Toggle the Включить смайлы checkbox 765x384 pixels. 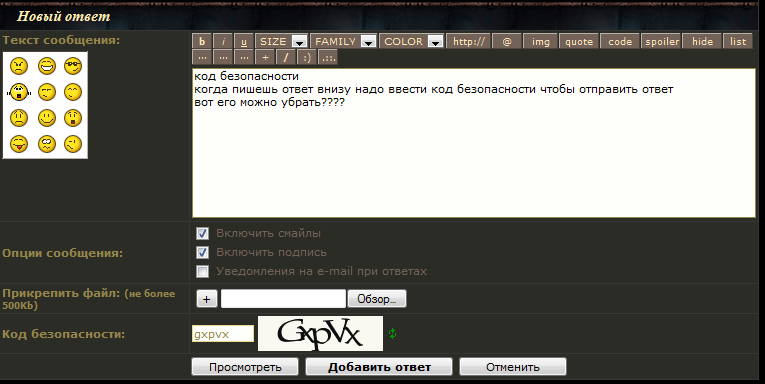point(202,234)
